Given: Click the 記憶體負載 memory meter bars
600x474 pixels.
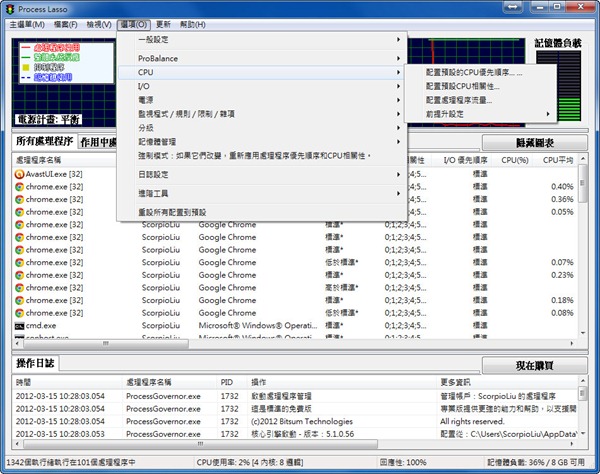Looking at the screenshot, I should click(558, 86).
